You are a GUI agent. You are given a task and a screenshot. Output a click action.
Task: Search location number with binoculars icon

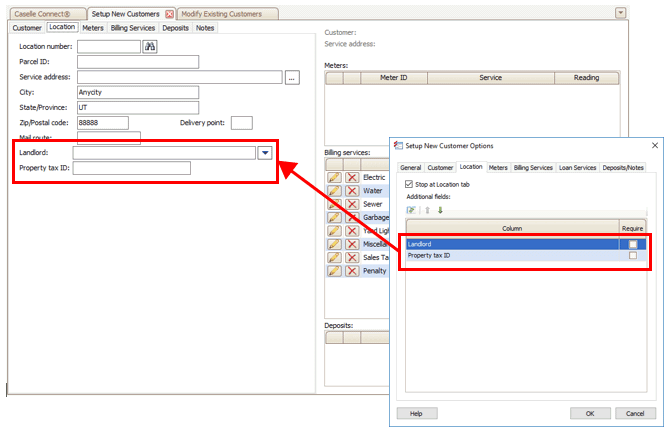coord(150,46)
